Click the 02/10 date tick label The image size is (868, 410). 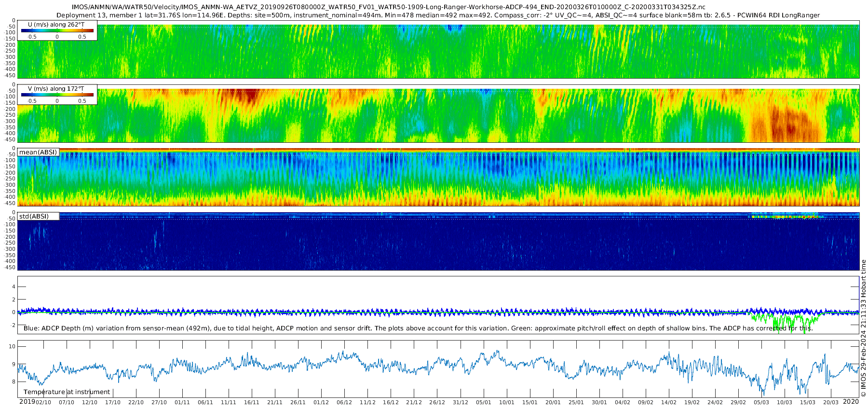(x=43, y=402)
